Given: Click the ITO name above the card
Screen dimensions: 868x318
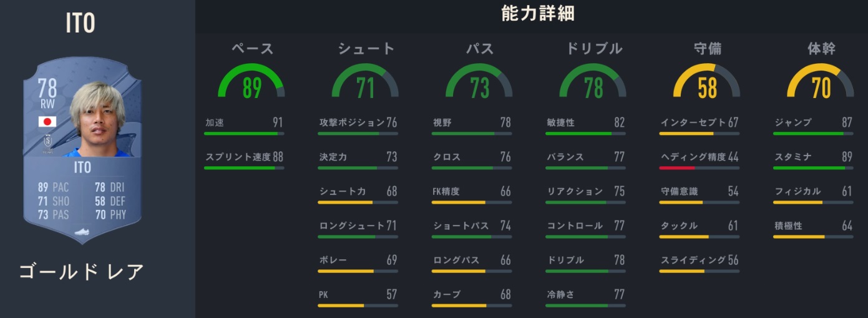Looking at the screenshot, I should [80, 23].
